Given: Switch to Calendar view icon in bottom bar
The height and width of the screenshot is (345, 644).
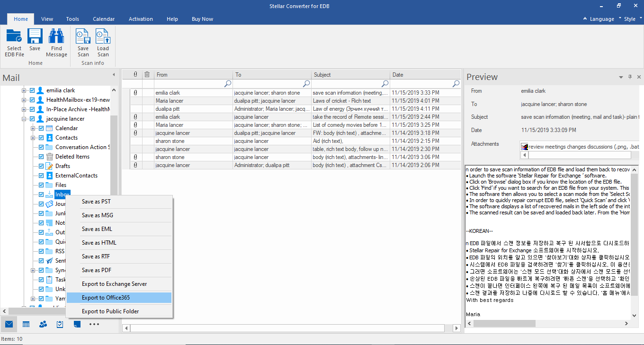Looking at the screenshot, I should [x=26, y=324].
